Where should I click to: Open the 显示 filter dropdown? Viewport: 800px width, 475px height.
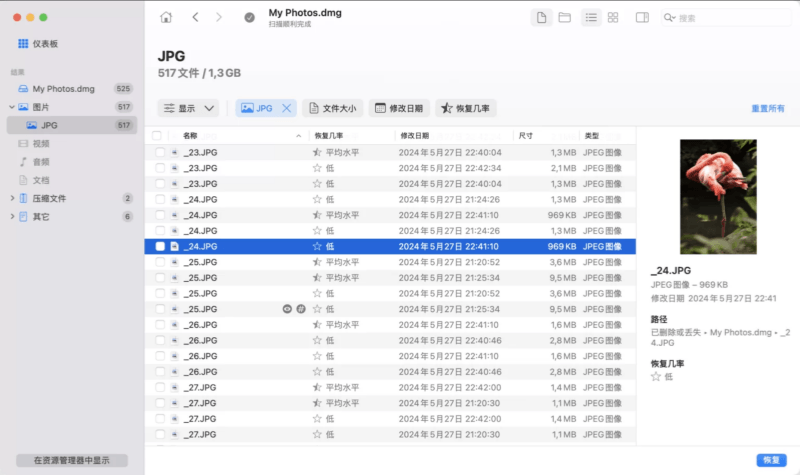click(188, 108)
